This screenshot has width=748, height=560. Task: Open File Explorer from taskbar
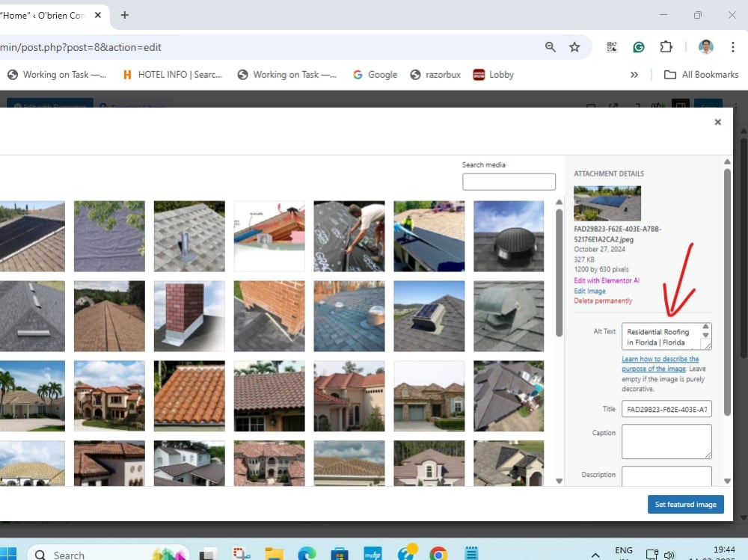click(274, 554)
